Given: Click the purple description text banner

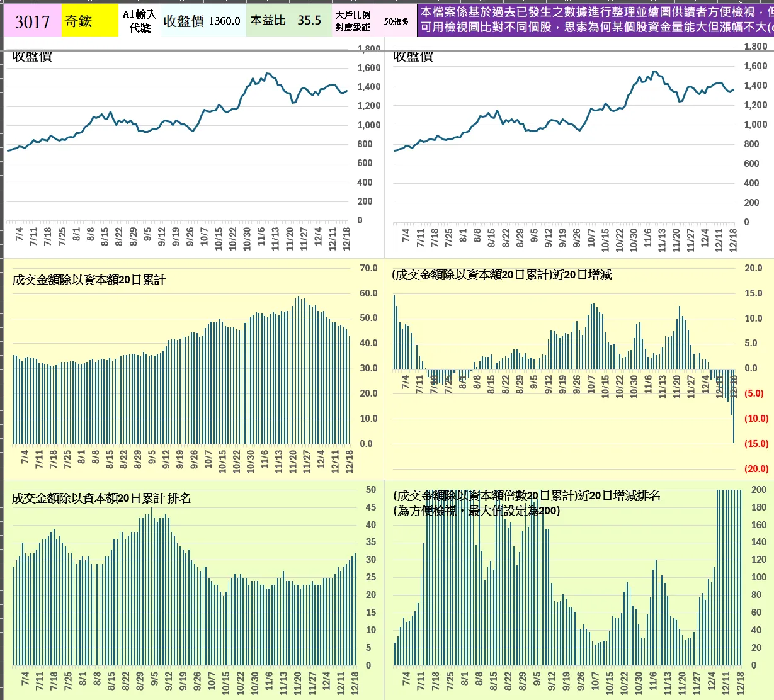Looking at the screenshot, I should [x=595, y=20].
